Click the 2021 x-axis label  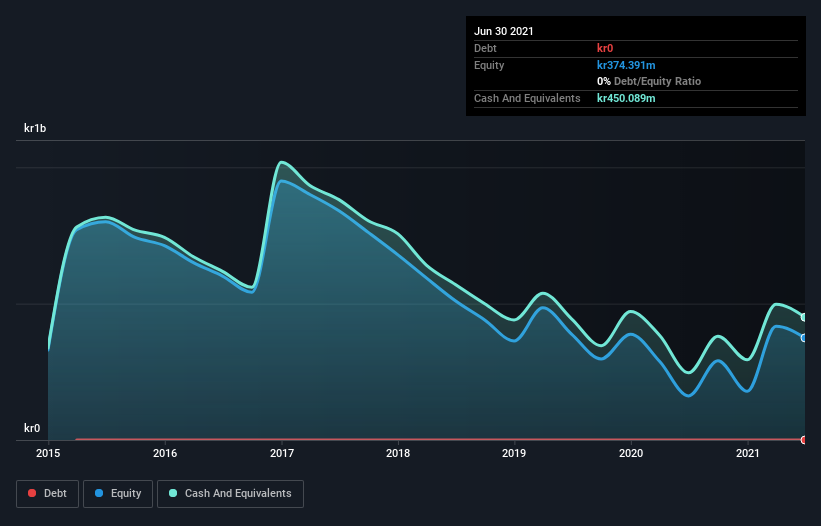(x=748, y=453)
